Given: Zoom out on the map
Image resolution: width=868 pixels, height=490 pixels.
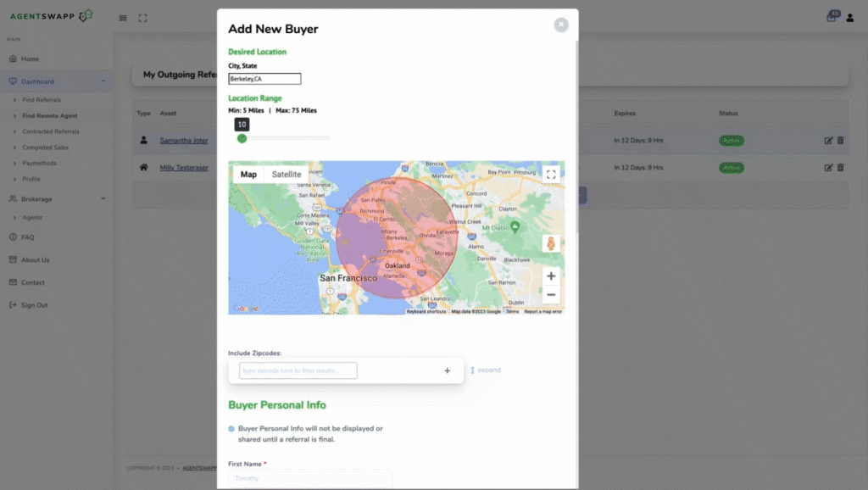Looking at the screenshot, I should (x=551, y=295).
